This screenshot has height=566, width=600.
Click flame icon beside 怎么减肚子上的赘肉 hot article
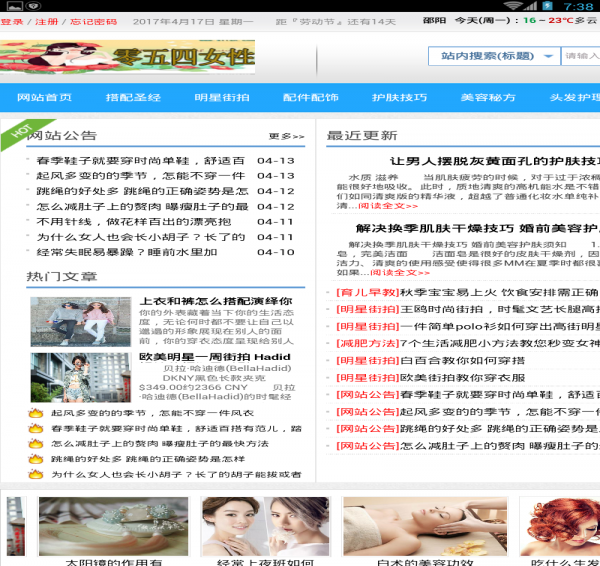(36, 444)
